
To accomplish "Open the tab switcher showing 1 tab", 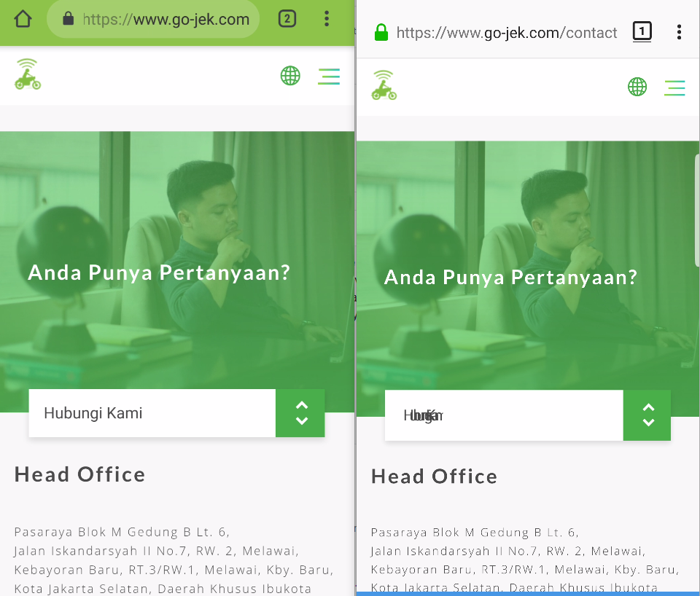I will (x=642, y=32).
